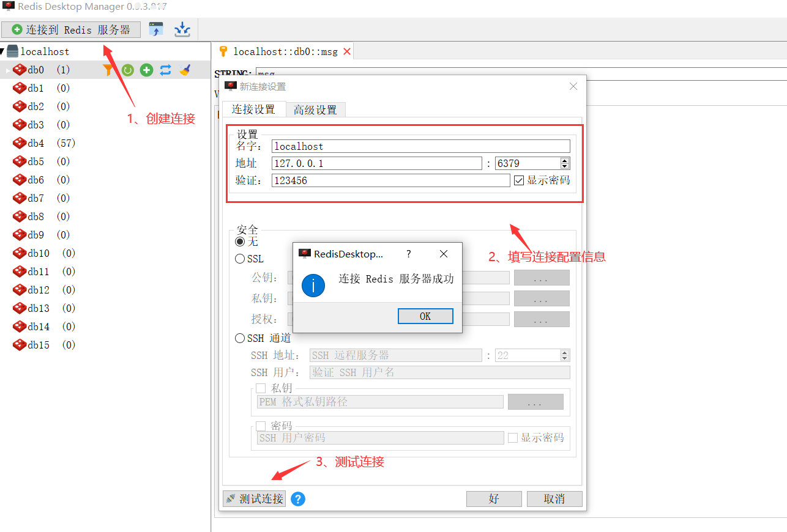Click the 地址 input with 127.0.0.1
The height and width of the screenshot is (532, 787).
tap(377, 163)
